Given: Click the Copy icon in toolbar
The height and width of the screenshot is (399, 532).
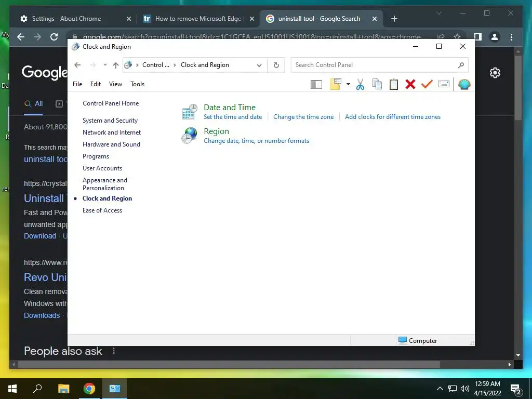Looking at the screenshot, I should [x=377, y=84].
